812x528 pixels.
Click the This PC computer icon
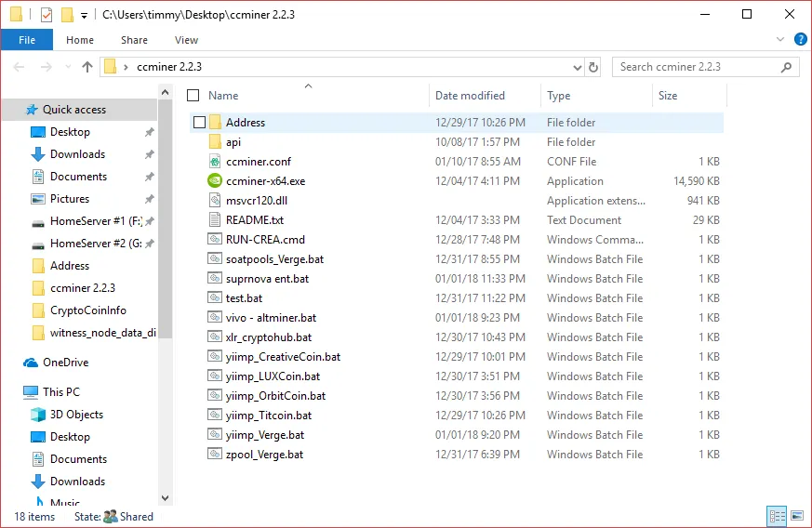[31, 392]
